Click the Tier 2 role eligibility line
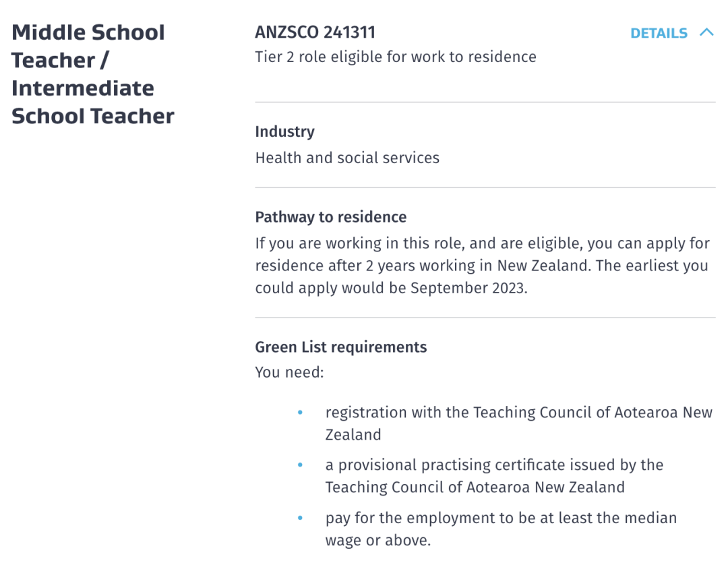Screen dimensions: 728x565 [396, 57]
